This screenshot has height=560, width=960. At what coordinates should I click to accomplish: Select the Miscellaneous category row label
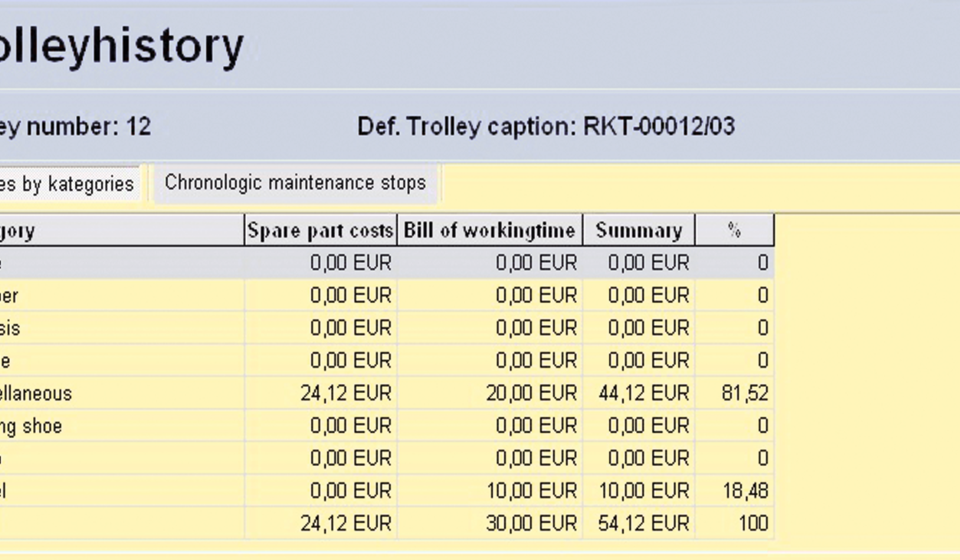point(37,394)
